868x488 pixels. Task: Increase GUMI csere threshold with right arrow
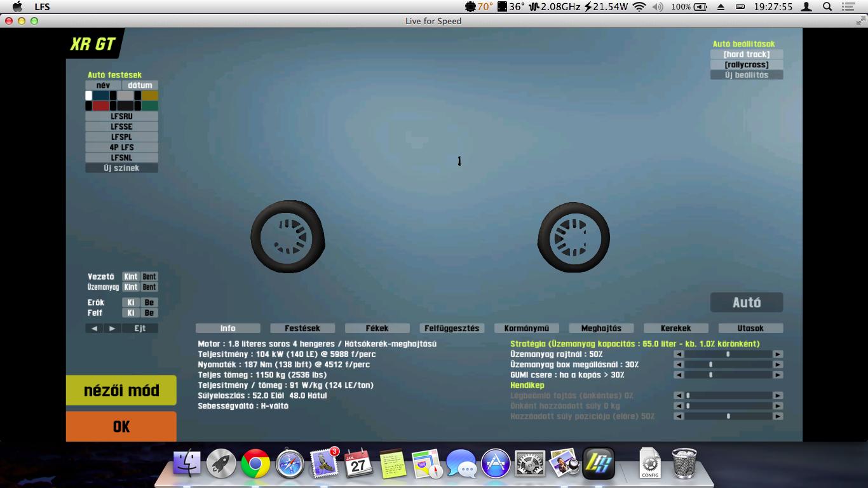pos(778,375)
